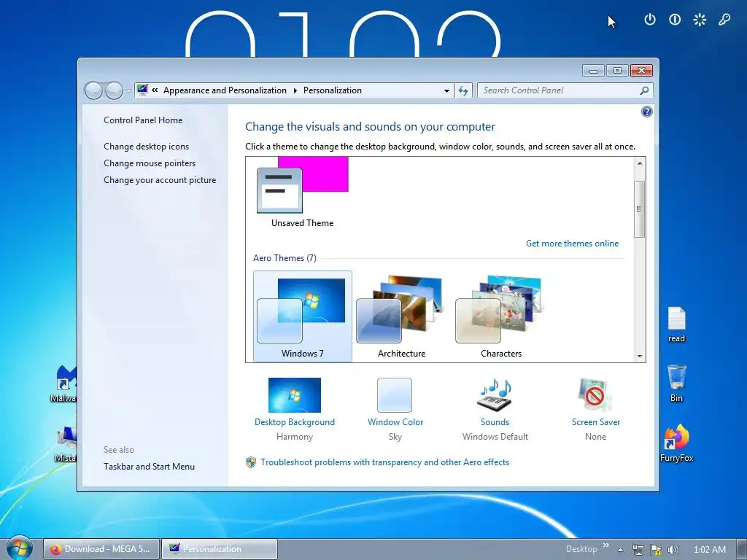
Task: Show hidden tray icons arrow
Action: pyautogui.click(x=620, y=550)
